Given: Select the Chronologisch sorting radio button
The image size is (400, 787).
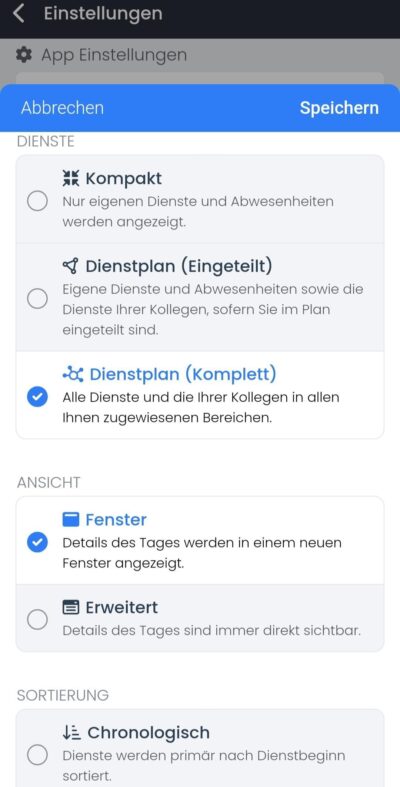Looking at the screenshot, I should coord(38,754).
